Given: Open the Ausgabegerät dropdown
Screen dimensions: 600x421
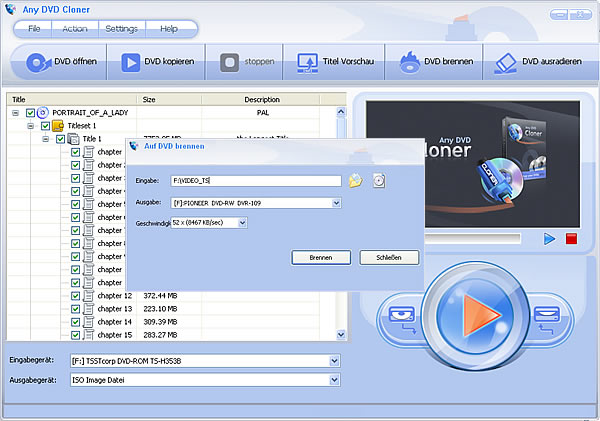Looking at the screenshot, I should pyautogui.click(x=334, y=380).
